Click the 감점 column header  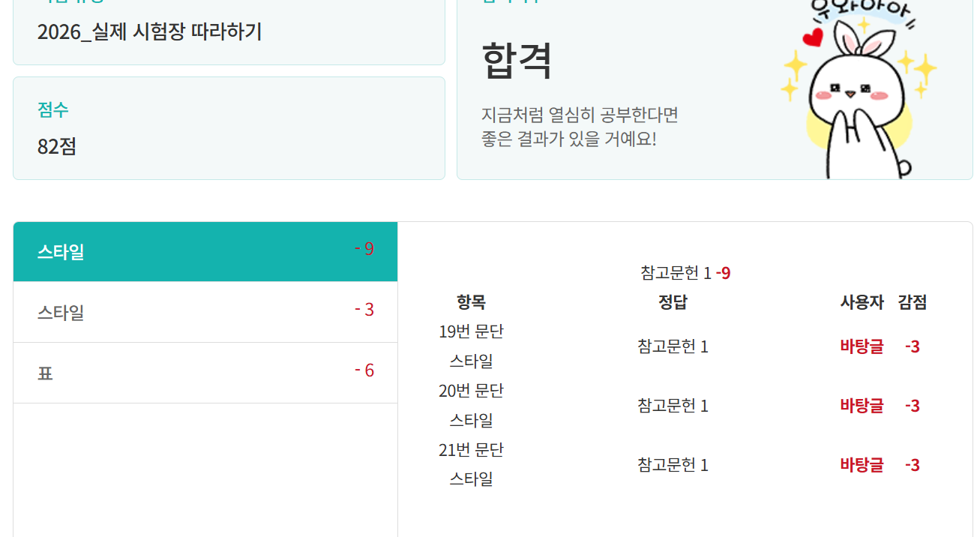pyautogui.click(x=912, y=302)
